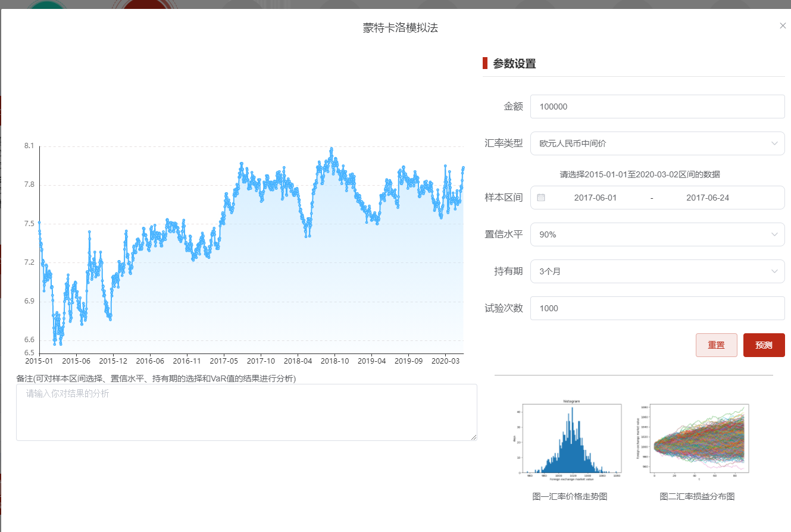
Task: Click the chart's highest peak data point
Action: coord(332,148)
